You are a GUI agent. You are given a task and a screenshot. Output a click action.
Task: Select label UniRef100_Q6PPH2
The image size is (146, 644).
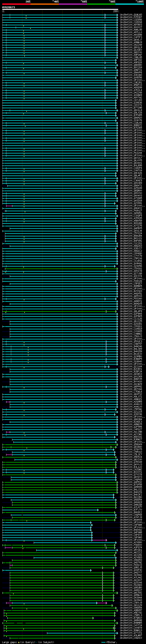131,387
